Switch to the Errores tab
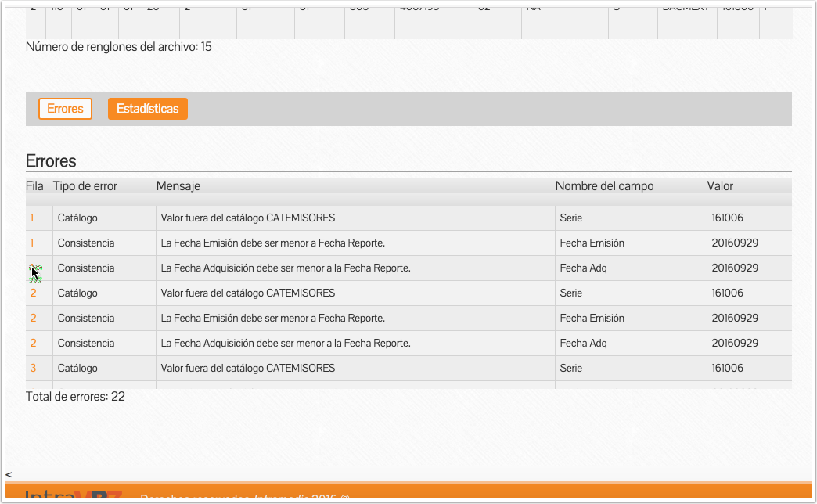 click(x=65, y=109)
